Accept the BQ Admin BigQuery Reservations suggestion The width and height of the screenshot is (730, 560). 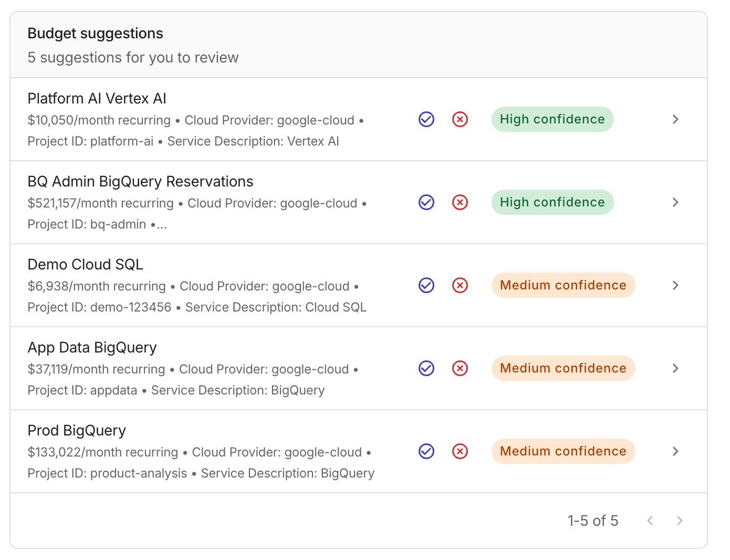point(426,202)
